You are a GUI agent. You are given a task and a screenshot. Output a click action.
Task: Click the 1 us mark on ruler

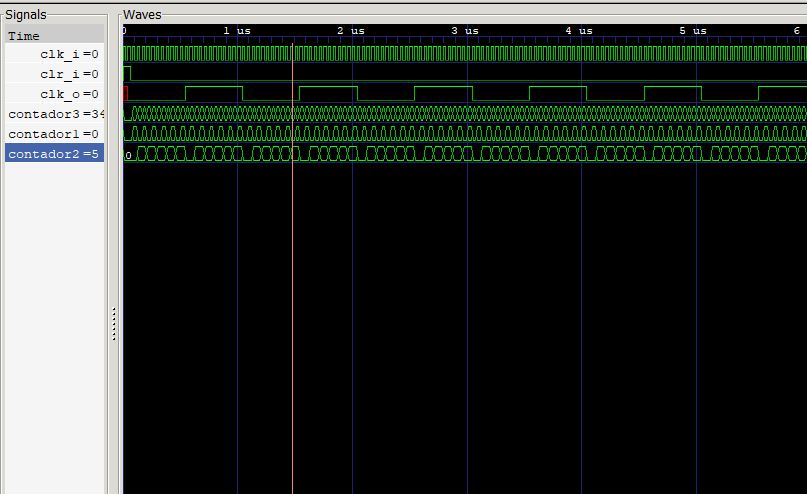(237, 31)
